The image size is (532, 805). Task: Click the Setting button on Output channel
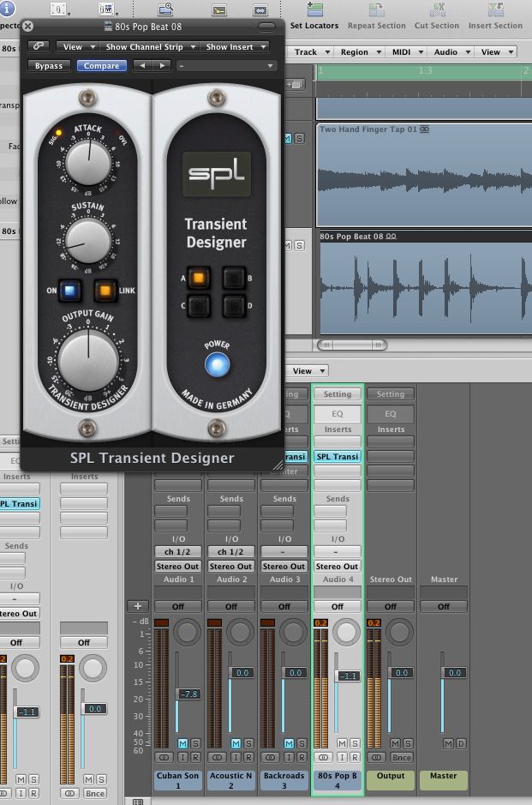click(x=391, y=394)
